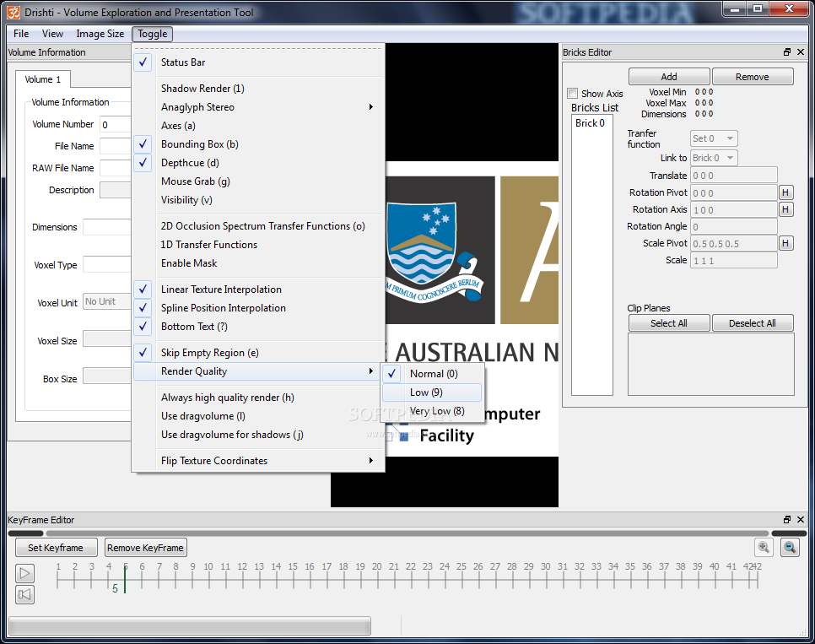Close the KeyFrame Editor panel
This screenshot has width=815, height=644.
click(x=801, y=520)
